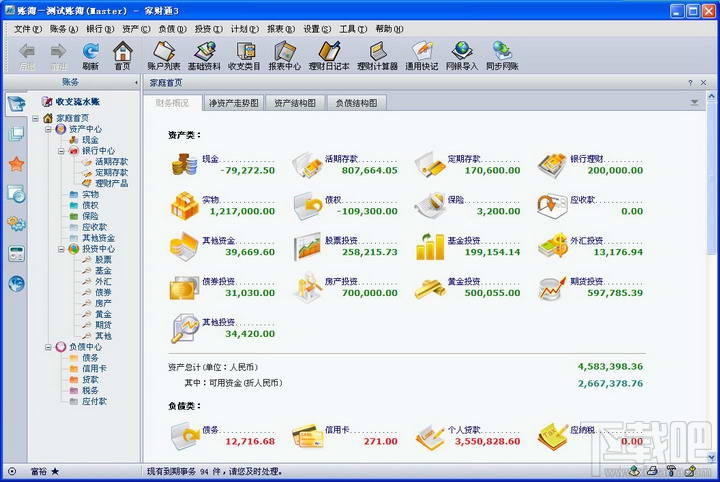This screenshot has width=720, height=482.
Task: Click 网银导入 import toolbar icon
Action: tap(462, 56)
